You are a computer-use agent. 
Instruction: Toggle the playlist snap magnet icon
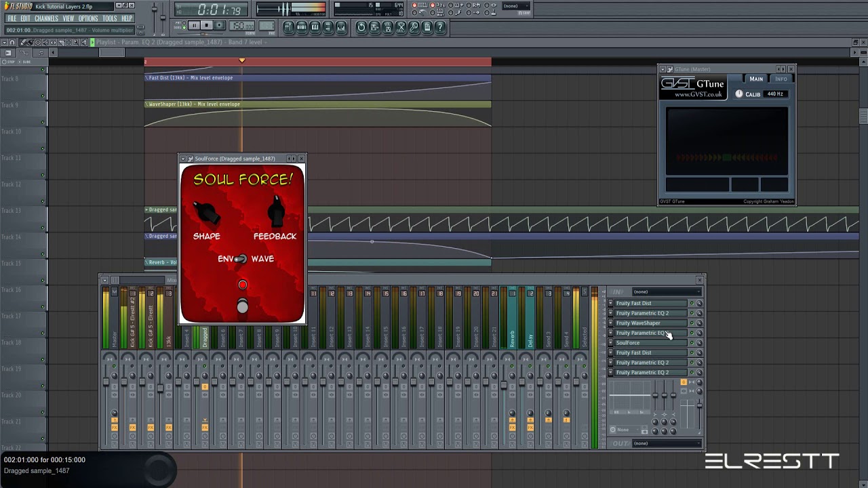point(12,43)
